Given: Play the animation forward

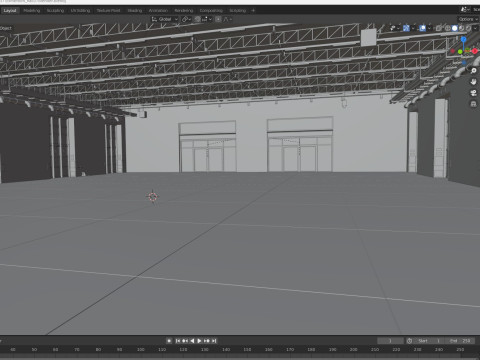Looking at the screenshot, I should (x=199, y=341).
